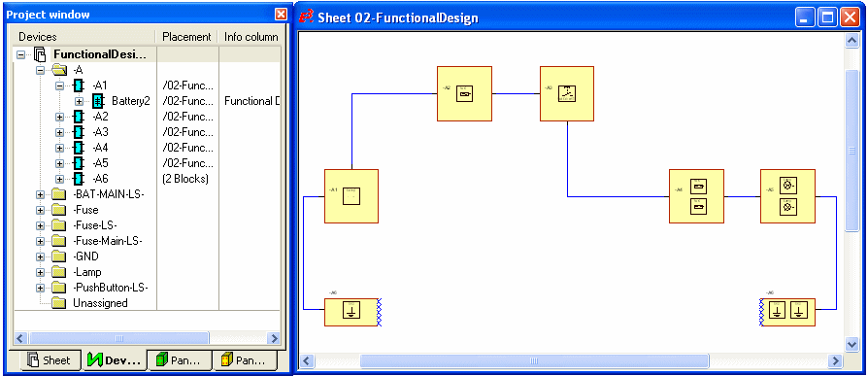Click the A5 lamp block

tap(787, 196)
